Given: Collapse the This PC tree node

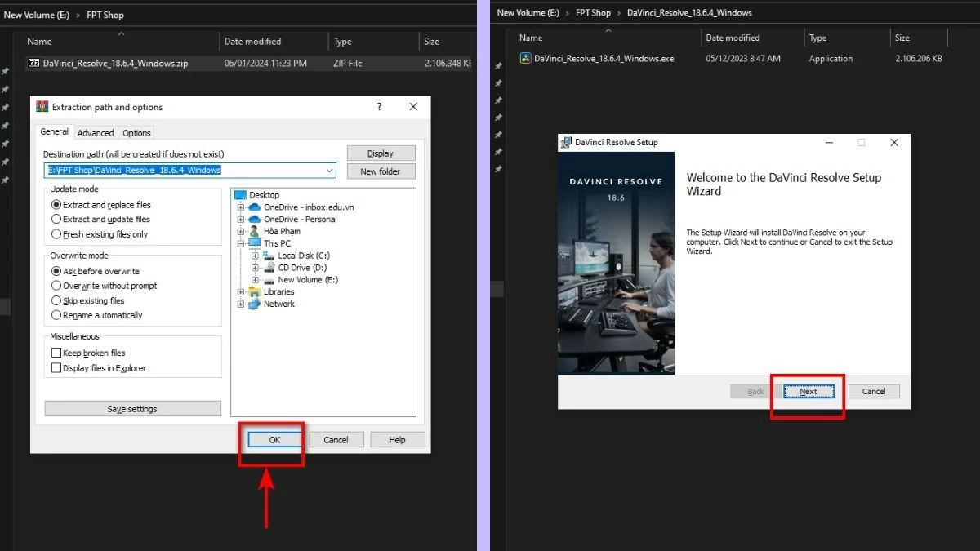Looking at the screenshot, I should pyautogui.click(x=241, y=243).
